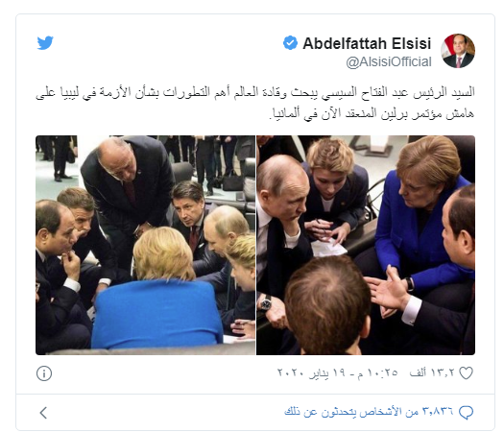Open the left photo in the tweet

145,245
